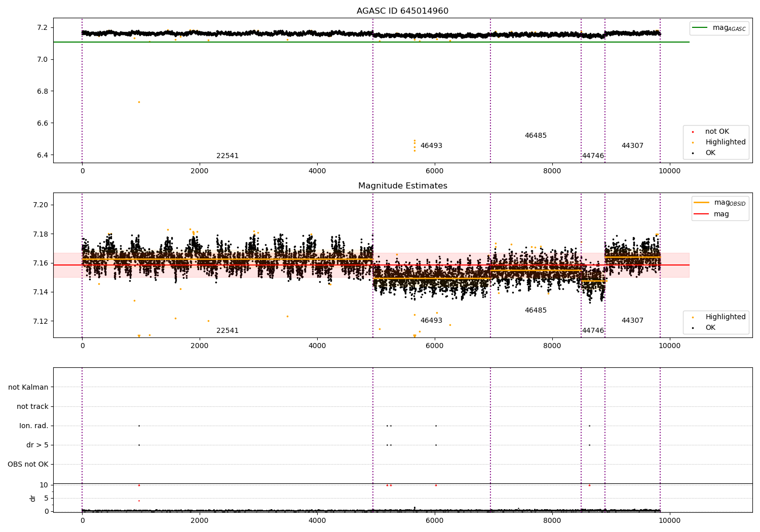Click obsid label 46485 in the top plot
The image size is (760, 532).
[x=536, y=136]
